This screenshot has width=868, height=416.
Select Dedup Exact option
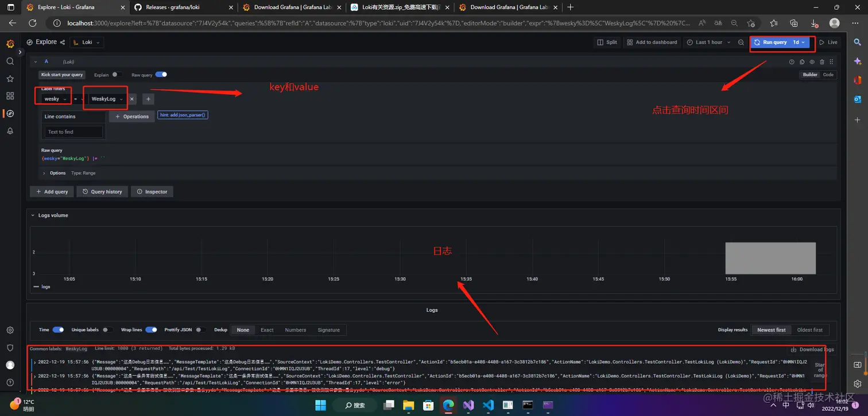[x=267, y=330]
